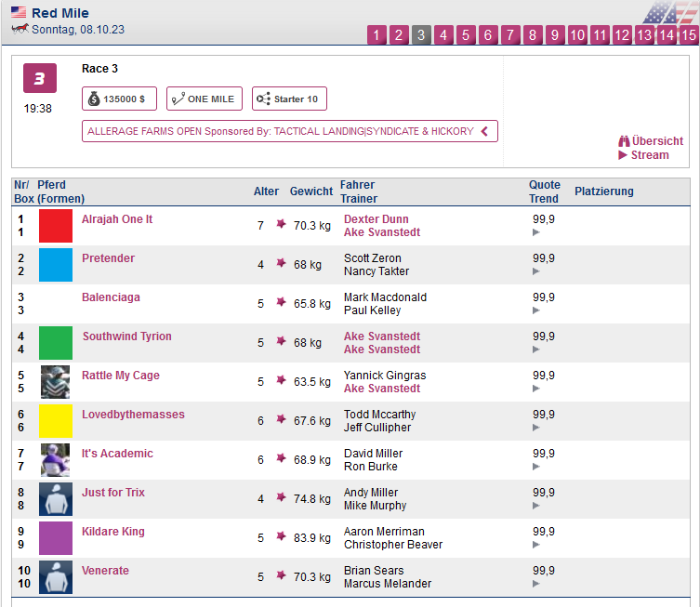Switch to race 5 tab
The image size is (700, 607).
(x=466, y=34)
